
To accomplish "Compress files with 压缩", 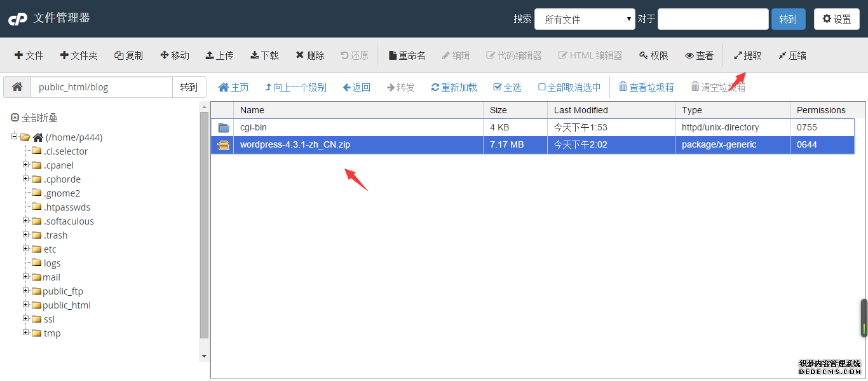I will [x=792, y=55].
